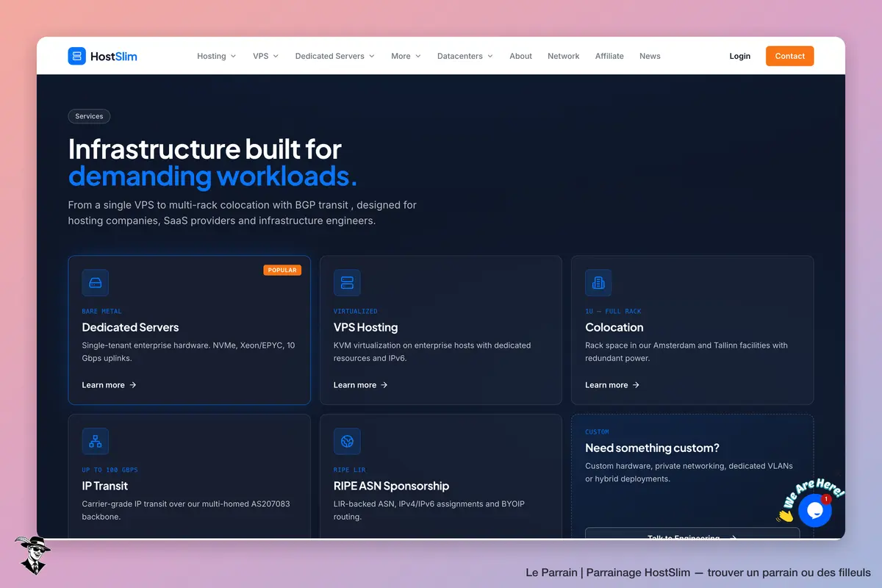Image resolution: width=882 pixels, height=588 pixels.
Task: Expand the VPS dropdown menu
Action: click(x=265, y=56)
